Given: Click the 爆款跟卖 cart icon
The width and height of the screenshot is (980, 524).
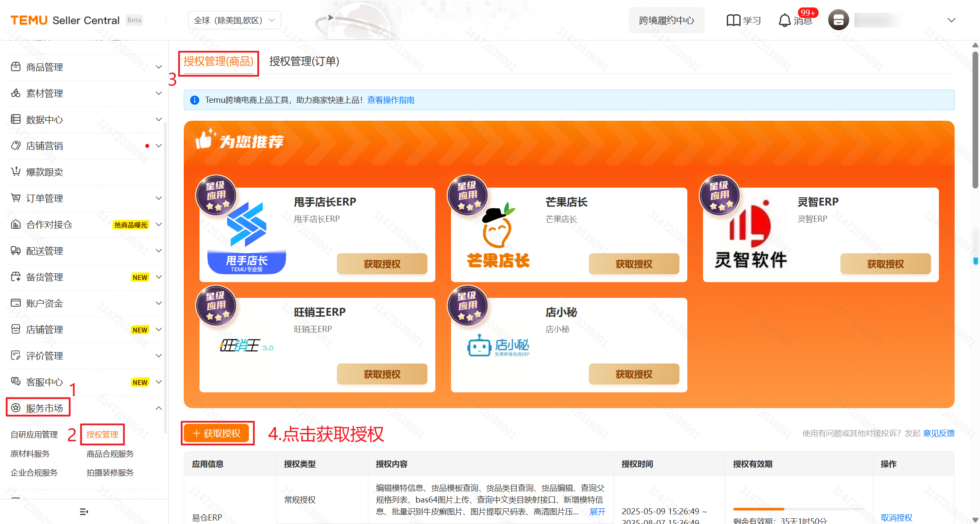Looking at the screenshot, I should [x=16, y=172].
